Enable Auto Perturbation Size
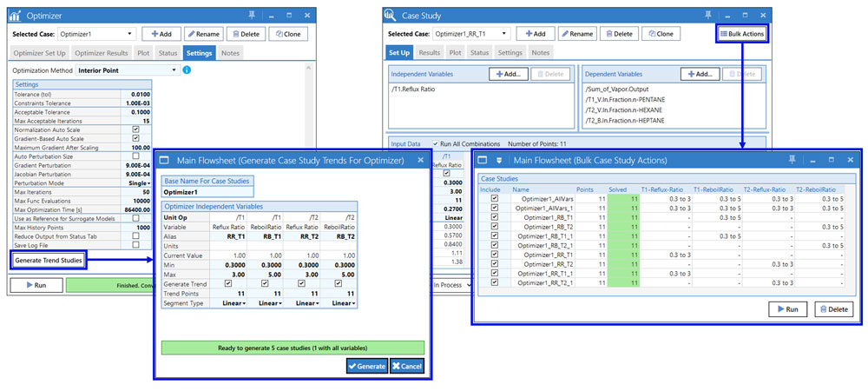This screenshot has height=391, width=868. click(x=135, y=156)
